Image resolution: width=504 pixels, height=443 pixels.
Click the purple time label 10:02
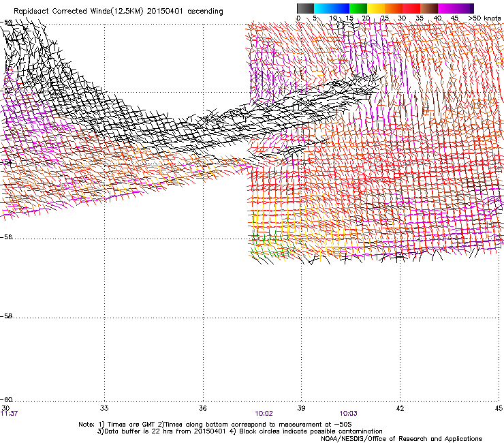click(264, 414)
